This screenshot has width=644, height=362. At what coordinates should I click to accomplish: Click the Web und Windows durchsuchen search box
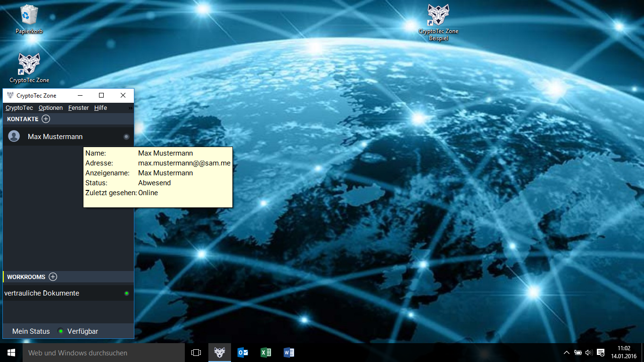tap(104, 353)
